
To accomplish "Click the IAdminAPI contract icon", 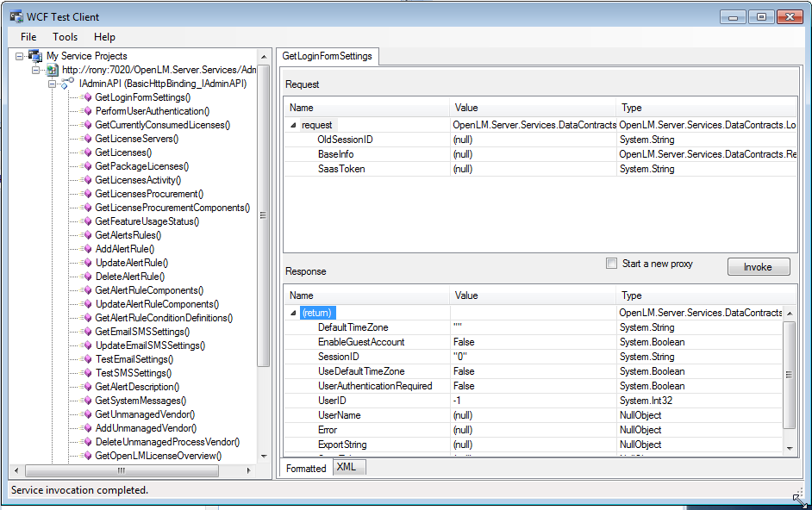I will 68,84.
